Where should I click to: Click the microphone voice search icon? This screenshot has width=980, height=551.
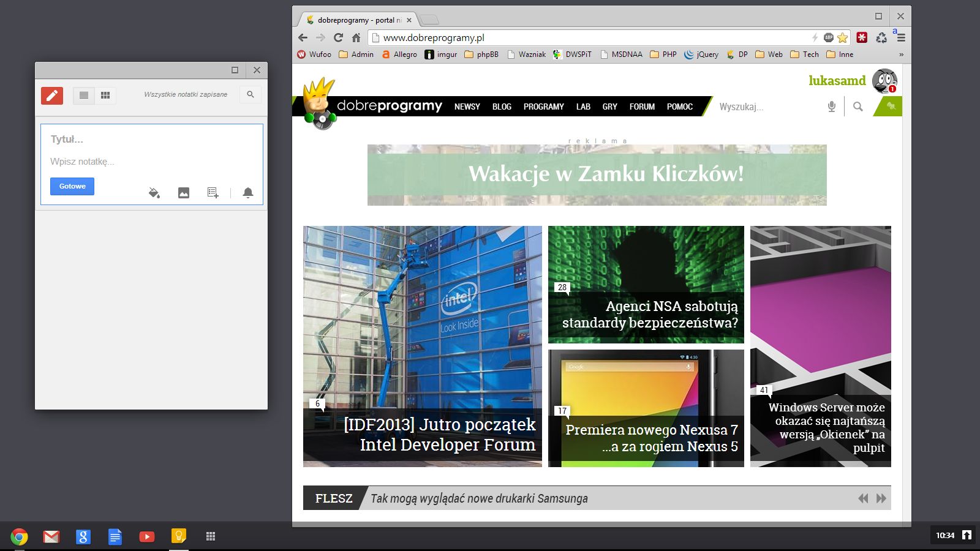[x=832, y=107]
